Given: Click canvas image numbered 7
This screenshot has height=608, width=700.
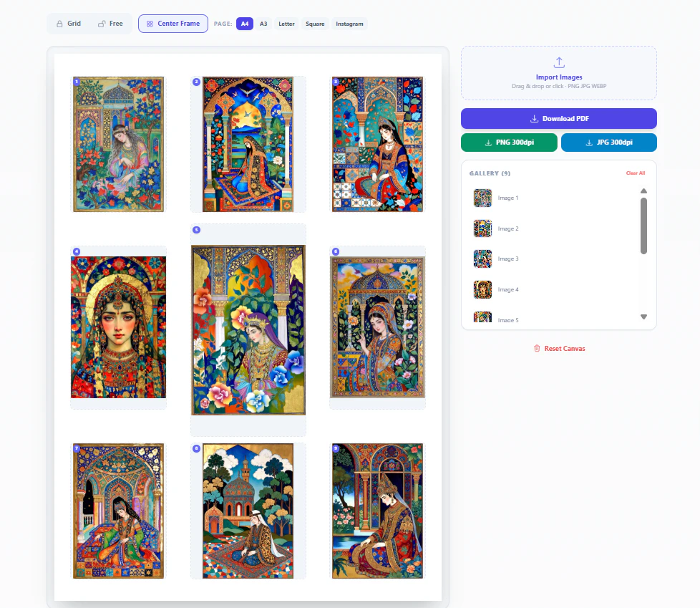Looking at the screenshot, I should (x=118, y=511).
